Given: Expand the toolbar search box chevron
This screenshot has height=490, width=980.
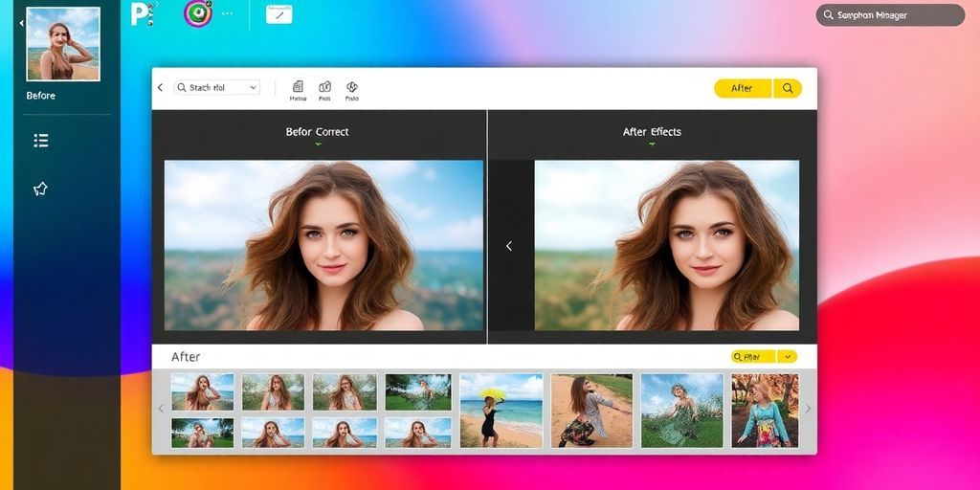Looking at the screenshot, I should pos(253,88).
